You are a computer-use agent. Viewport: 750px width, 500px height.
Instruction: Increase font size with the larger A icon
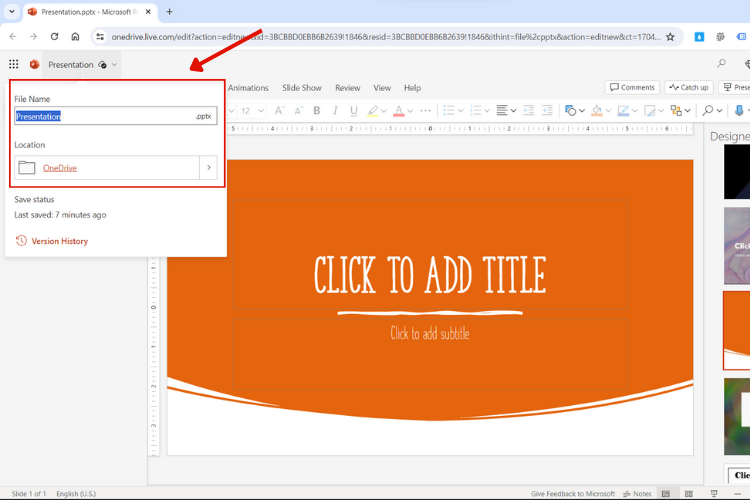(280, 111)
